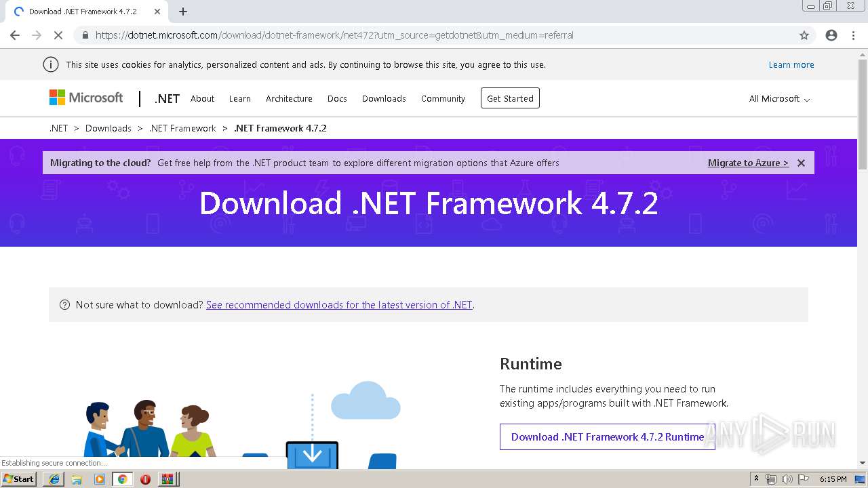This screenshot has height=488, width=868.
Task: Click the .NET brand link
Action: (x=167, y=99)
